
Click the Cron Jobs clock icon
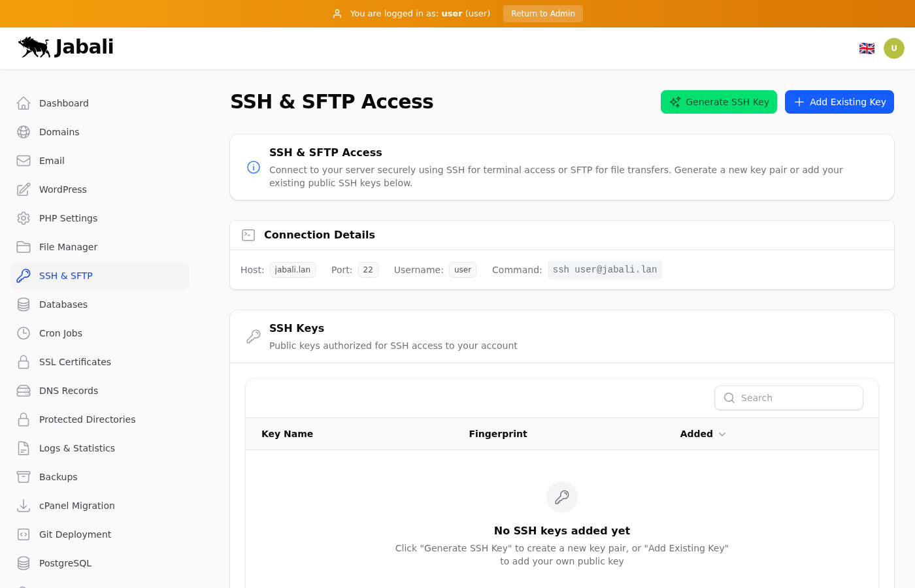point(24,333)
